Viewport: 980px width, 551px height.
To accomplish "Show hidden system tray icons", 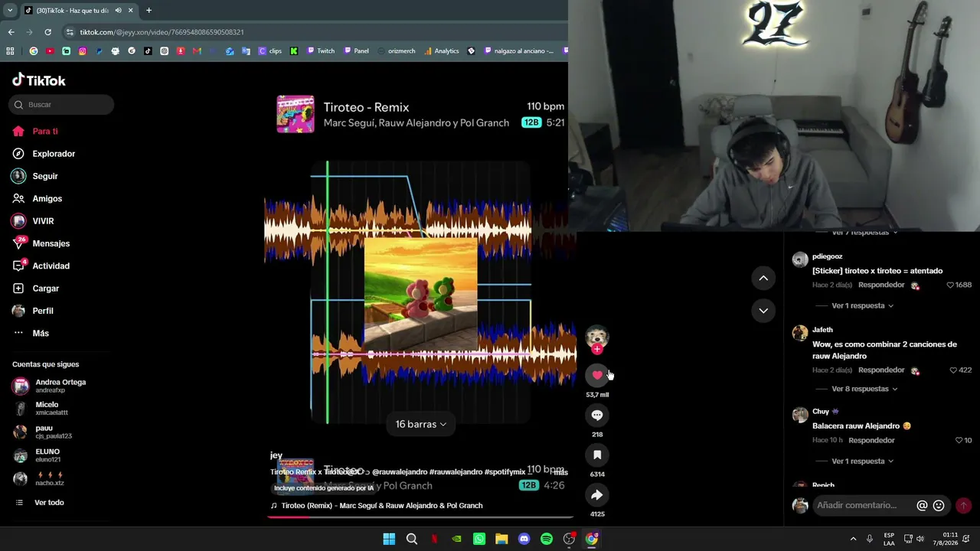I will [853, 539].
